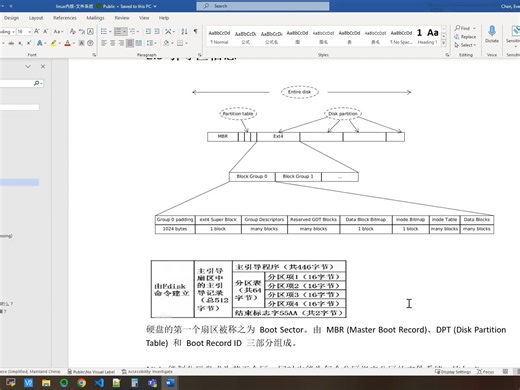Click the Word taskbar icon
520x390 pixels.
[170, 383]
